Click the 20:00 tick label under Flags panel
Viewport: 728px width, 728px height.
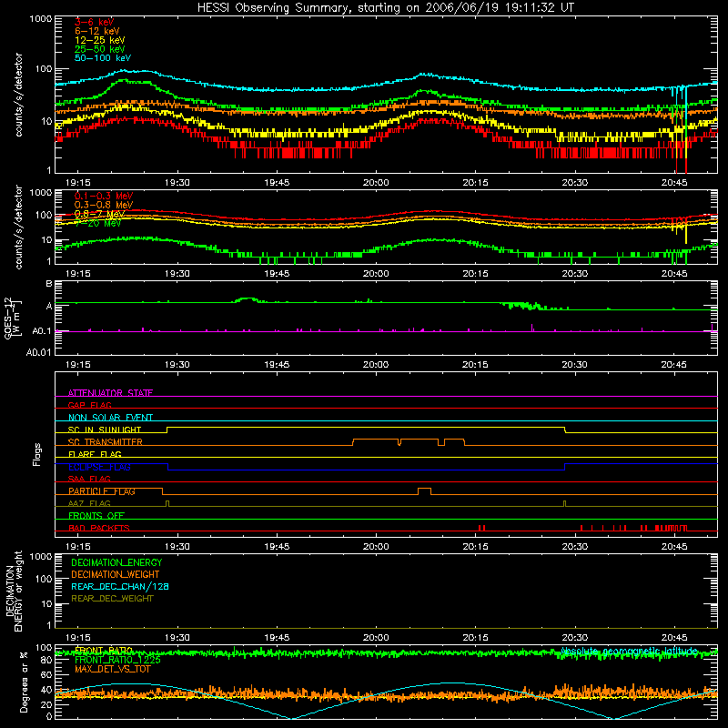click(x=376, y=547)
